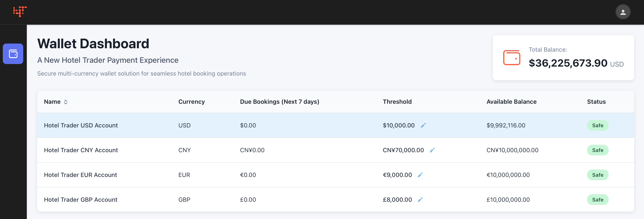This screenshot has height=219, width=644.
Task: Click the Total Balance amount card
Action: [x=567, y=63]
